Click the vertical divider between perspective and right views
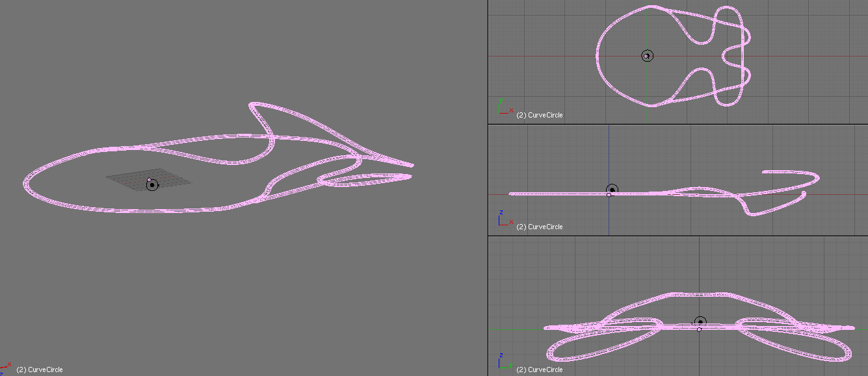 pyautogui.click(x=487, y=188)
